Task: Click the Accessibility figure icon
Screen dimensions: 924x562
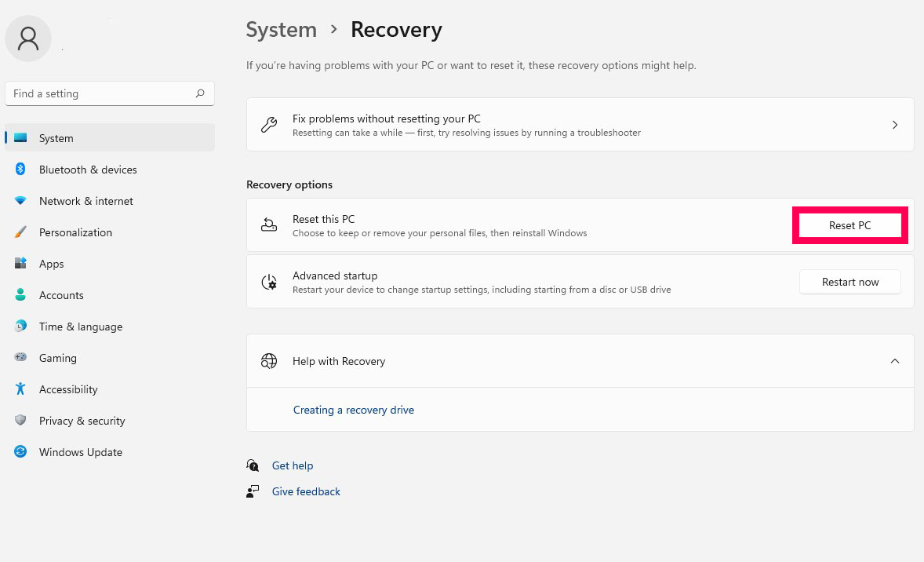Action: 20,389
